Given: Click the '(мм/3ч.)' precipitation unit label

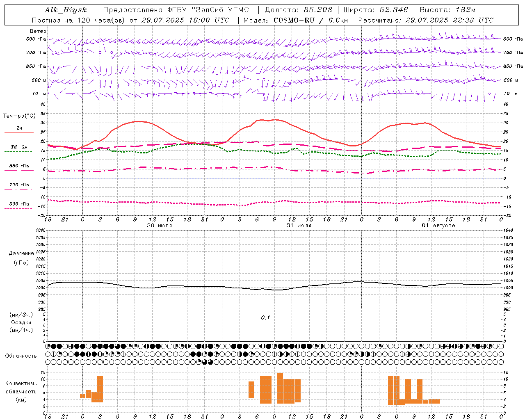Looking at the screenshot, I should pyautogui.click(x=21, y=315).
